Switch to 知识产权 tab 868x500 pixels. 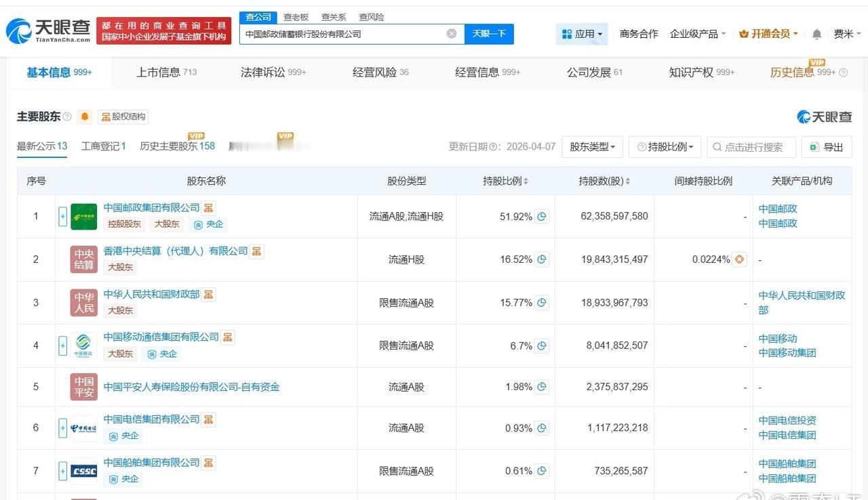(702, 72)
